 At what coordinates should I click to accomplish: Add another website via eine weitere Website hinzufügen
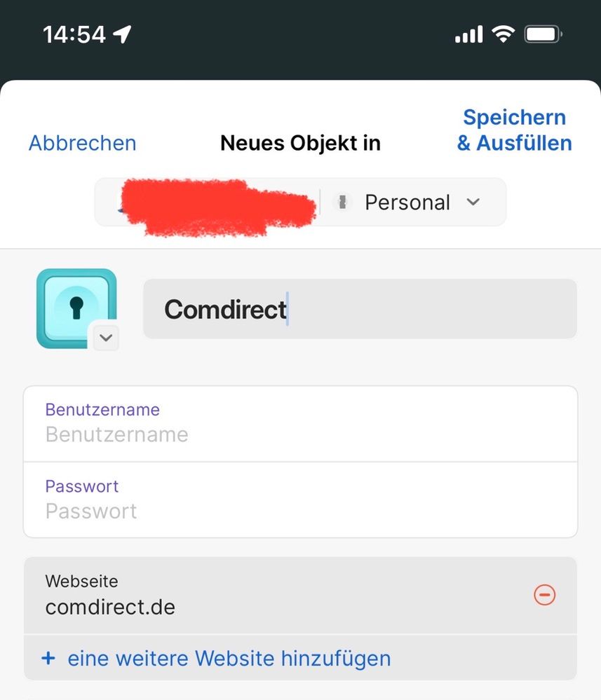pyautogui.click(x=229, y=658)
